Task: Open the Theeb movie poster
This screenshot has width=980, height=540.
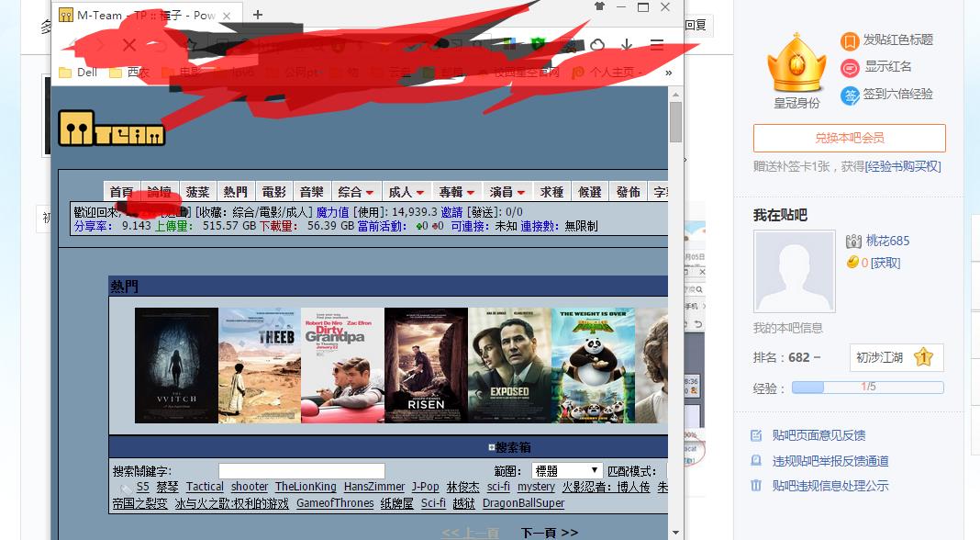Action: point(260,366)
